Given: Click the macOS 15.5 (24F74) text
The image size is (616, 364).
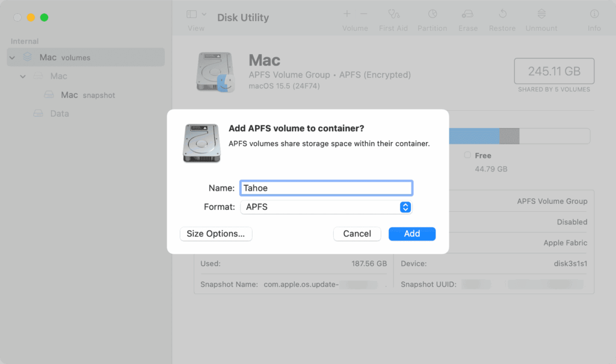Looking at the screenshot, I should pyautogui.click(x=284, y=86).
